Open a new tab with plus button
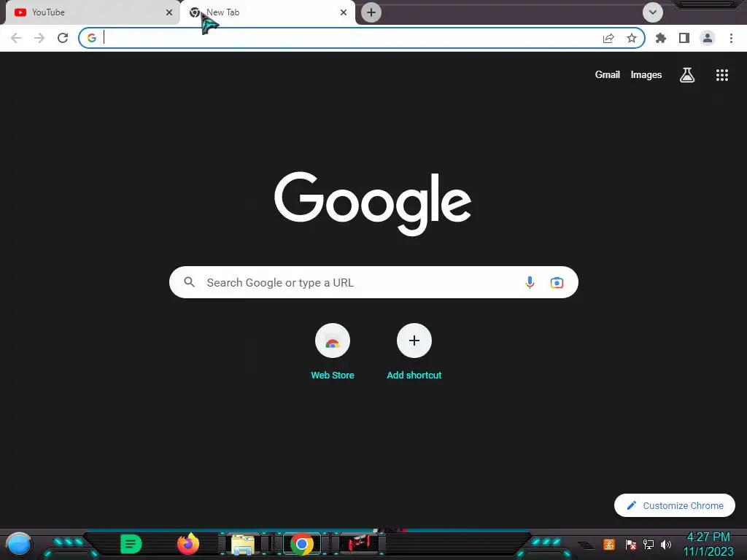The height and width of the screenshot is (560, 747). coord(371,12)
